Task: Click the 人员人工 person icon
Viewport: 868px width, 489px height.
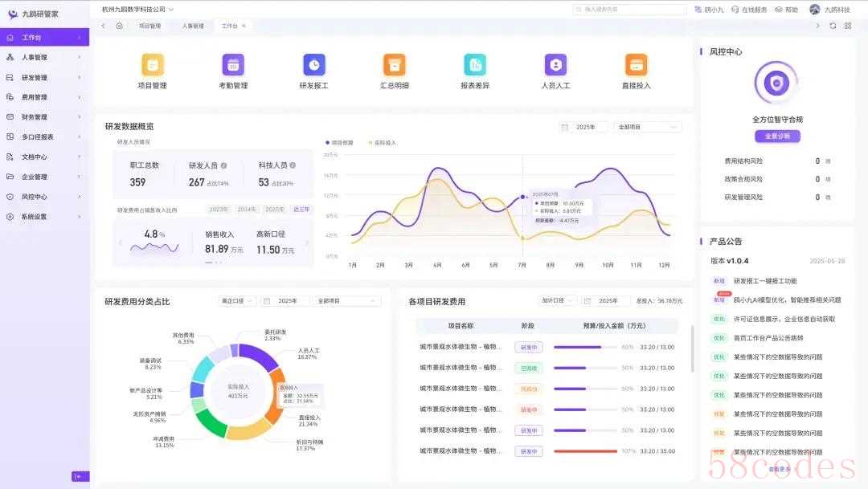Action: 555,64
